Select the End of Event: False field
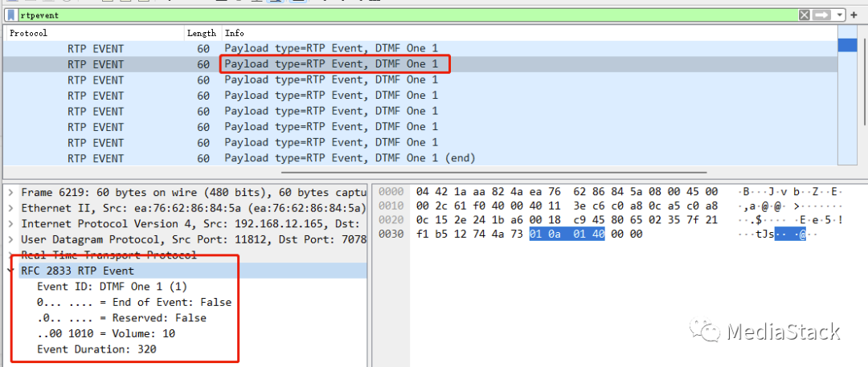The image size is (868, 367). (133, 303)
